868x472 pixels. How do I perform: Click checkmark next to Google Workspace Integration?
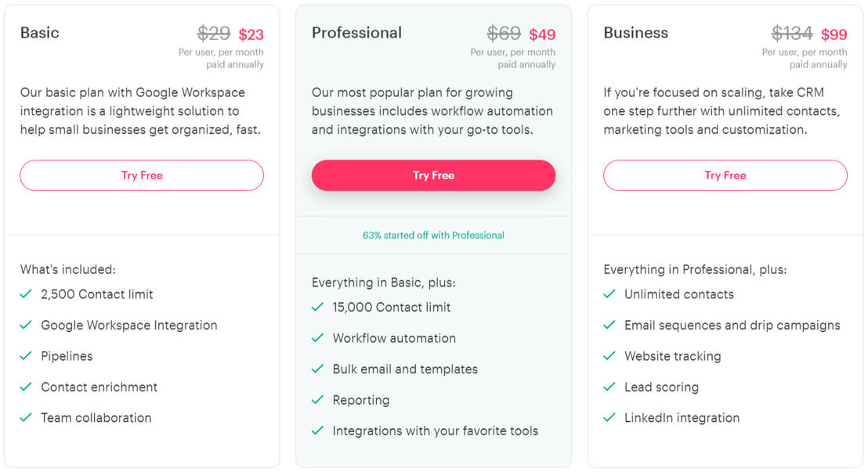tap(26, 325)
